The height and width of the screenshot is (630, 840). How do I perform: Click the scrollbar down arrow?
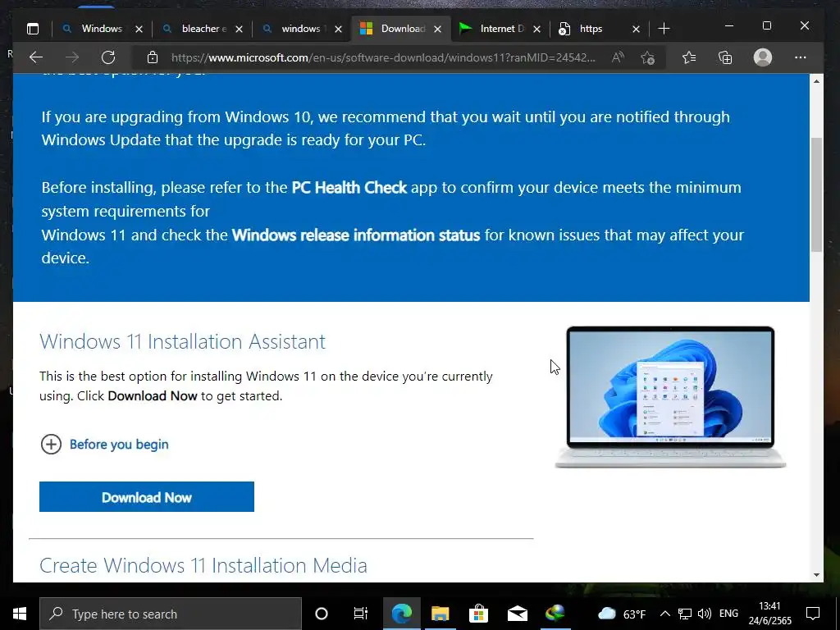click(x=816, y=575)
